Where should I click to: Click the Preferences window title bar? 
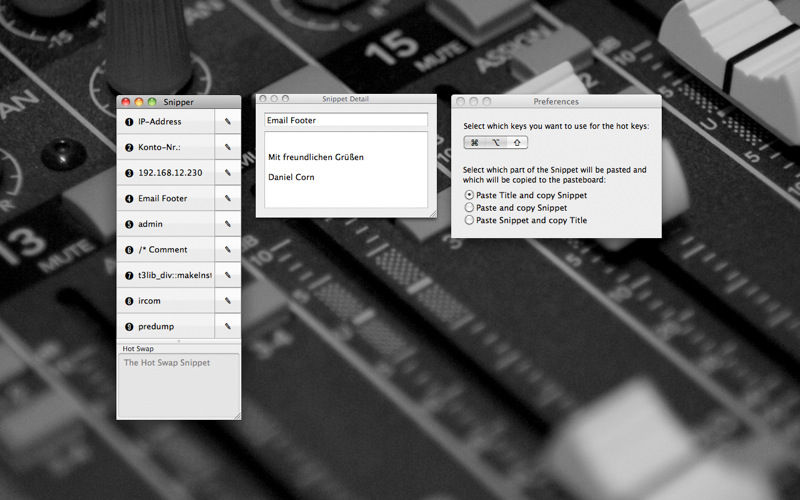(556, 101)
